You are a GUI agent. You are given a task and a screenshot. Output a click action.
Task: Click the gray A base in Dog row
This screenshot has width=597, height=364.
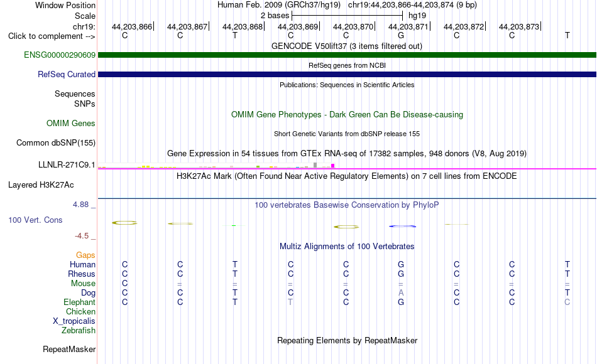coord(401,293)
